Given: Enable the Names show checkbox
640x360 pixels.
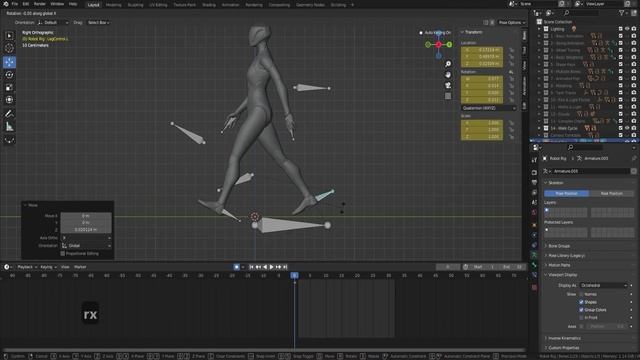Looking at the screenshot, I should (581, 294).
